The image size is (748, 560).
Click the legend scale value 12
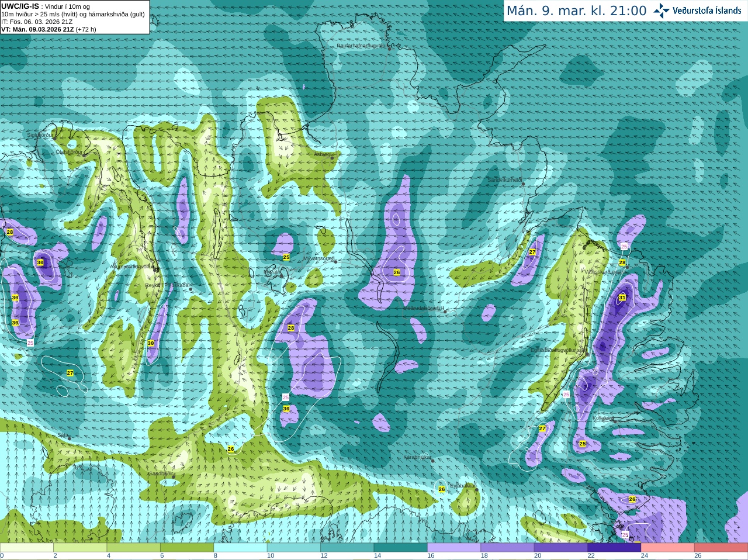(x=324, y=556)
